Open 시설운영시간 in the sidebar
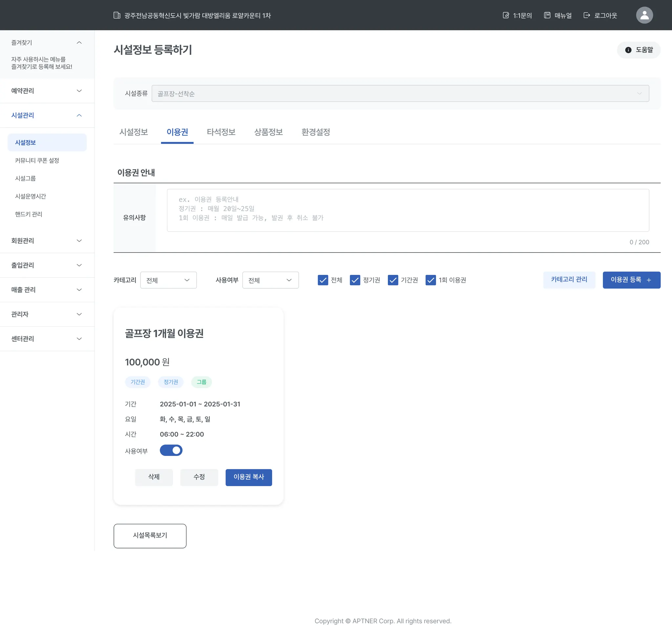Image resolution: width=672 pixels, height=637 pixels. coord(31,196)
